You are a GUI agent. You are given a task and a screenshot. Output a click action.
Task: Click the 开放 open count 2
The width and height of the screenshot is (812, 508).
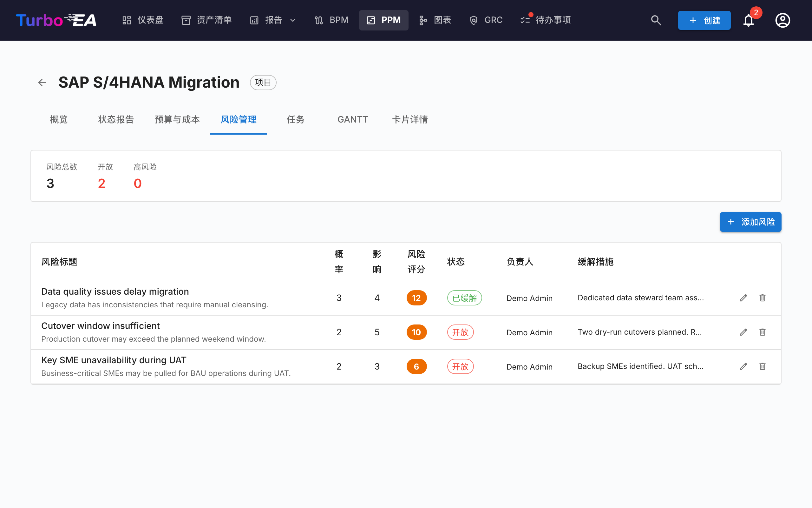point(102,184)
